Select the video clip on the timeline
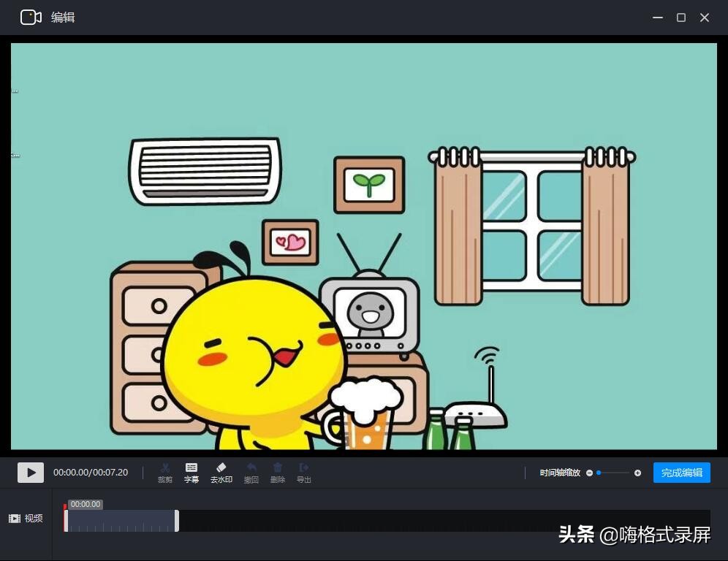Image resolution: width=728 pixels, height=561 pixels. (x=121, y=519)
